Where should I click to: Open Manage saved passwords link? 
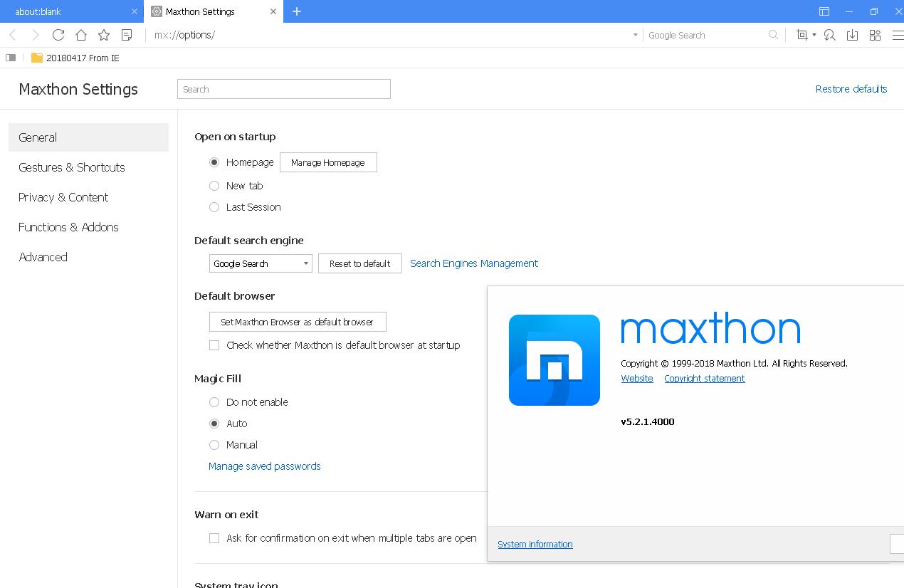265,466
